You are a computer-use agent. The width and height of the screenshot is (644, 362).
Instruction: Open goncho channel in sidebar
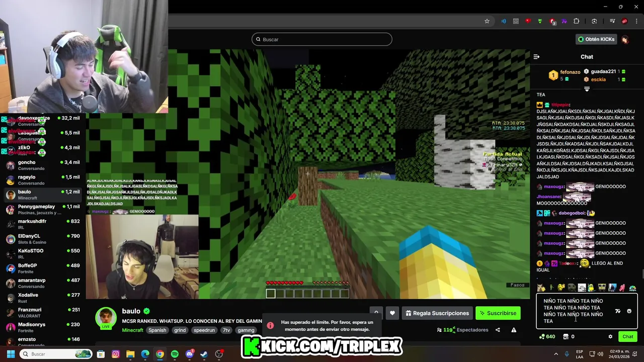coord(42,165)
